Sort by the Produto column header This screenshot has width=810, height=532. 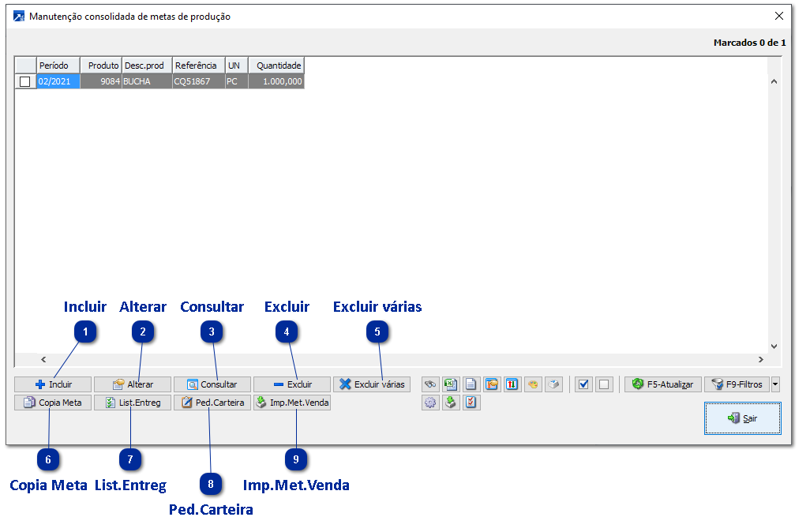[x=101, y=66]
